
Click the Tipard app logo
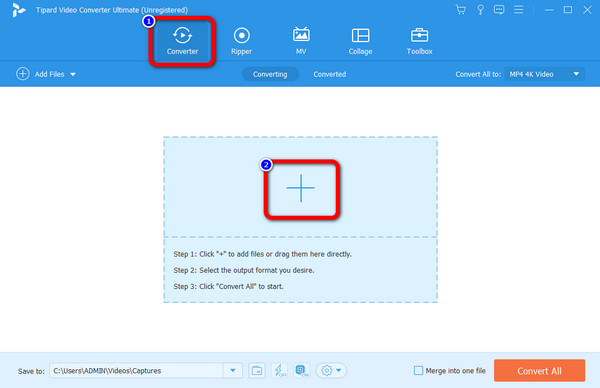pos(18,10)
